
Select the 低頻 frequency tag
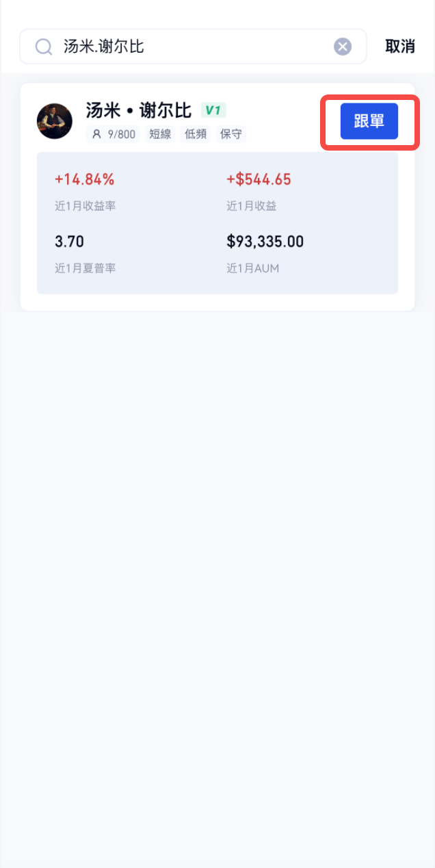[196, 134]
